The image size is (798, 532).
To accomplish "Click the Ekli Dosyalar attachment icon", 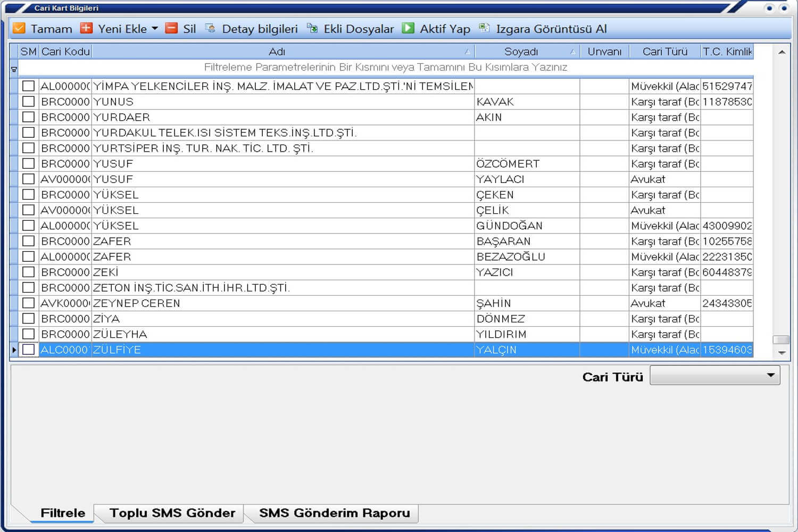I will (x=312, y=28).
